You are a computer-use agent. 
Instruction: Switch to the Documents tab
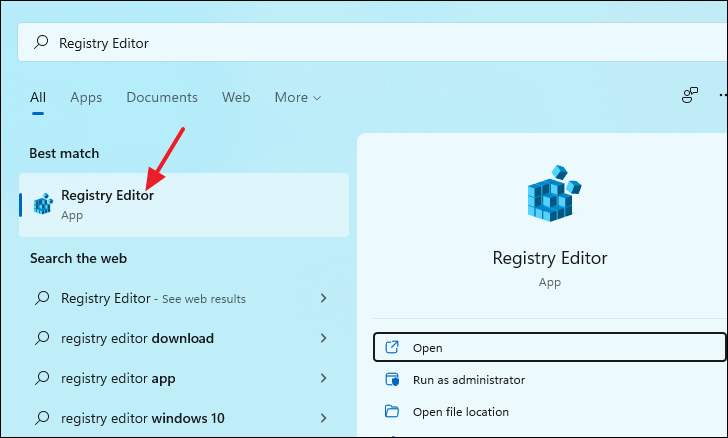[162, 97]
